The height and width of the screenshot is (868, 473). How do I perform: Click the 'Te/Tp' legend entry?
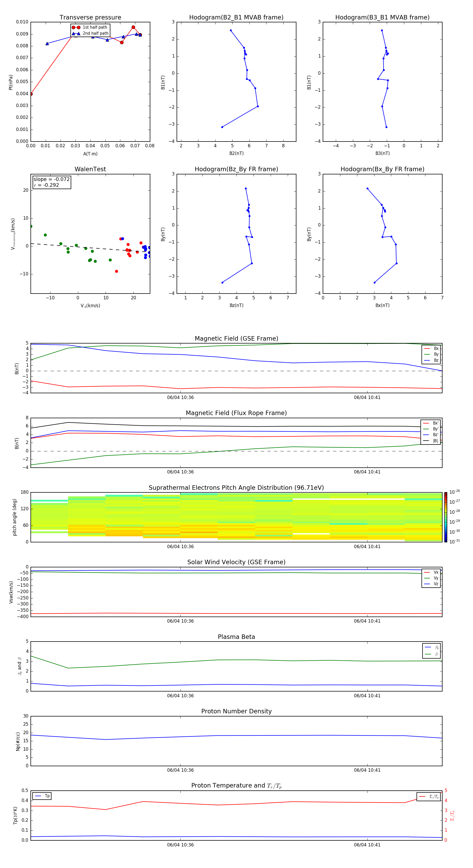coord(429,796)
